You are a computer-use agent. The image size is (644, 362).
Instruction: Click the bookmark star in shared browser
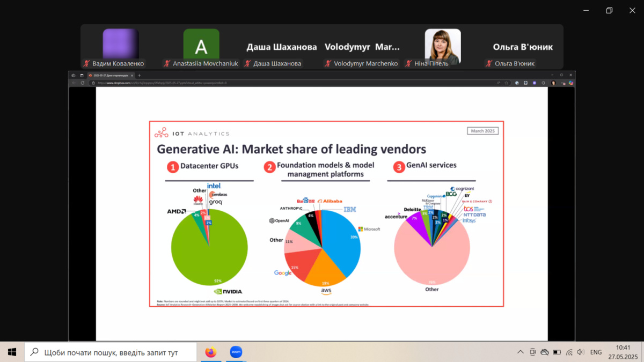click(506, 83)
